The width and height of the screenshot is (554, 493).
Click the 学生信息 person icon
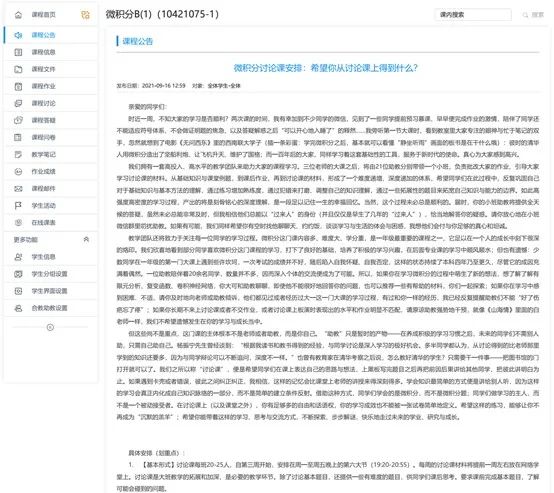pyautogui.click(x=18, y=257)
